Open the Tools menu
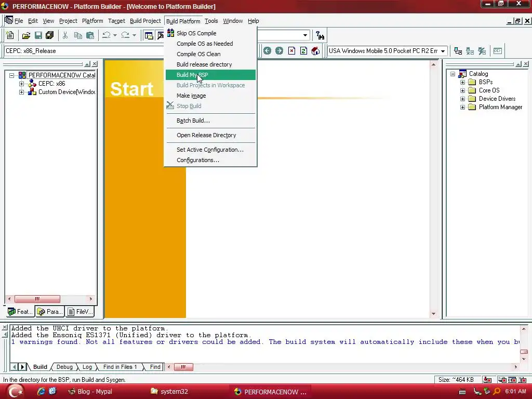 coord(211,21)
